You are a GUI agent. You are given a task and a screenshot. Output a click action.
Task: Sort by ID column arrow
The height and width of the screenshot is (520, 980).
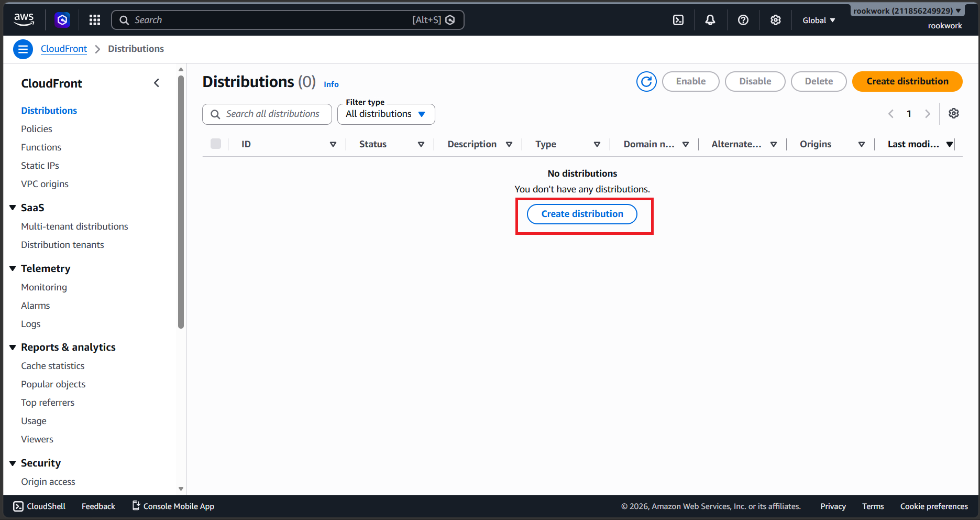[333, 144]
